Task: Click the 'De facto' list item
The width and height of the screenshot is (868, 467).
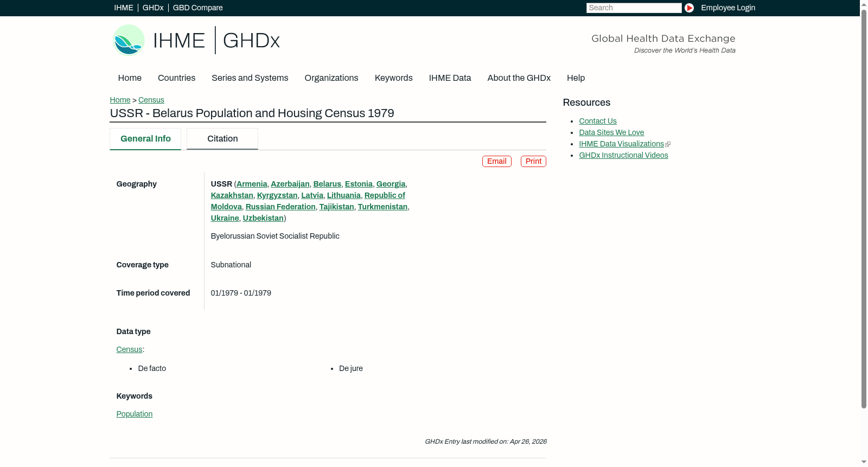Action: pyautogui.click(x=152, y=368)
